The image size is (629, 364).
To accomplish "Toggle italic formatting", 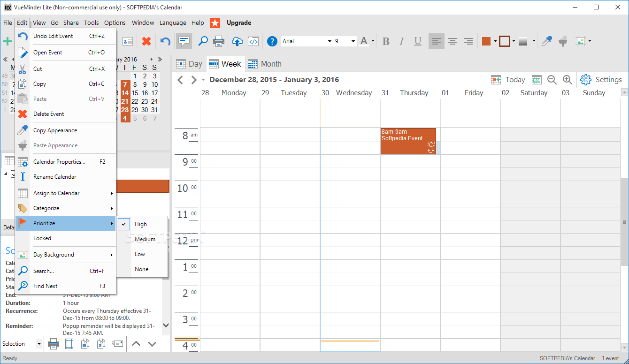I will click(402, 41).
